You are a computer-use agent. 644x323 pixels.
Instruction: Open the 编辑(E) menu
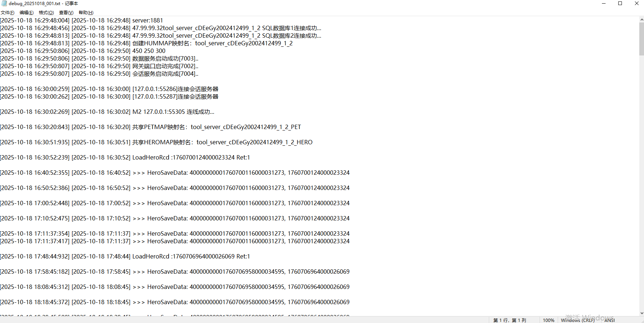pos(26,13)
